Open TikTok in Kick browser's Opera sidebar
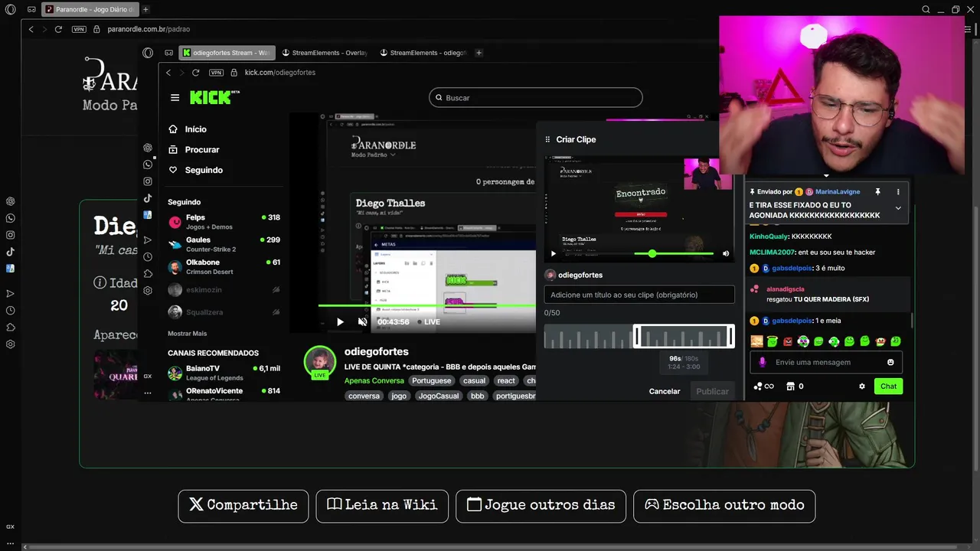The width and height of the screenshot is (980, 551). [148, 198]
